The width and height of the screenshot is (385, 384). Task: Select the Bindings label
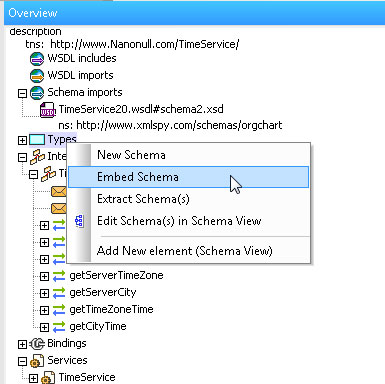coord(67,344)
